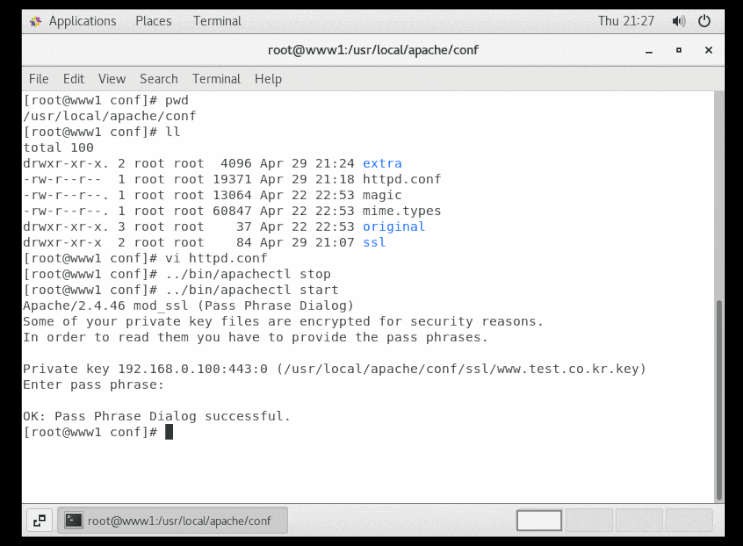The image size is (743, 546).
Task: Click the 'vi httpd.conf' command text
Action: pyautogui.click(x=216, y=258)
